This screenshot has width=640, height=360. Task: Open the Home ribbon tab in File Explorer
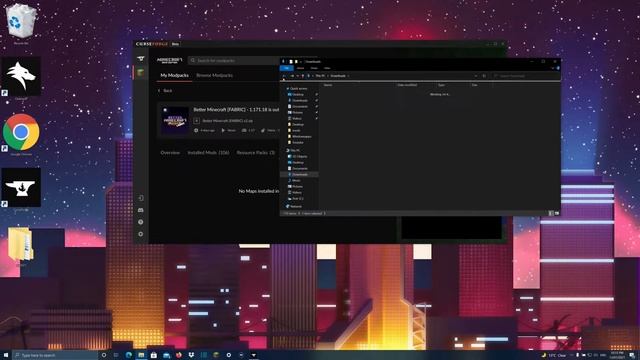point(300,68)
